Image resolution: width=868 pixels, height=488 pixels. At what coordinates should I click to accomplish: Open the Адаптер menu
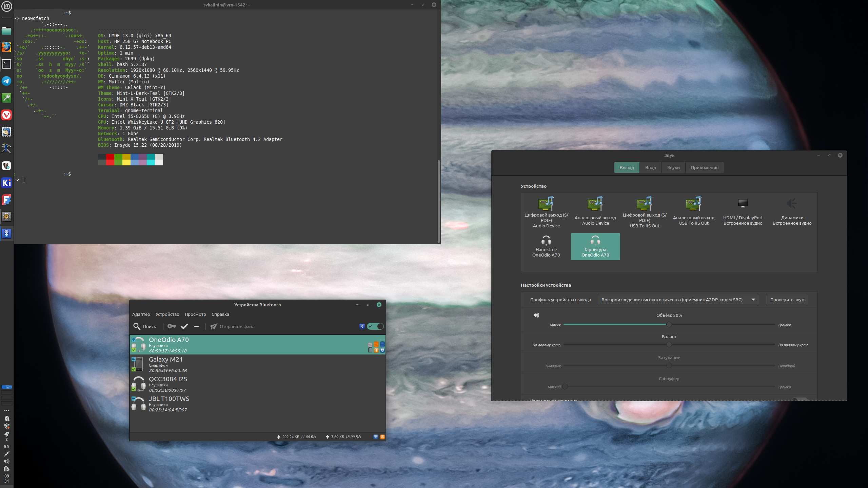[x=141, y=314]
